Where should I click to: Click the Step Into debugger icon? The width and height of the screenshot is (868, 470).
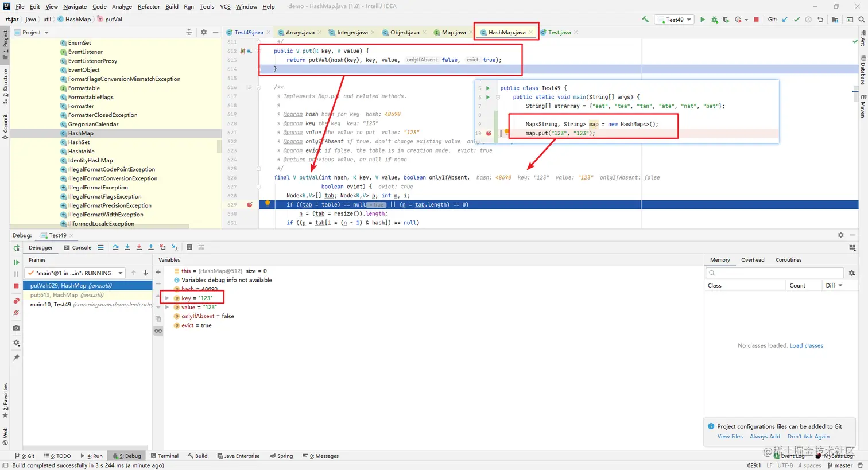[x=127, y=247]
